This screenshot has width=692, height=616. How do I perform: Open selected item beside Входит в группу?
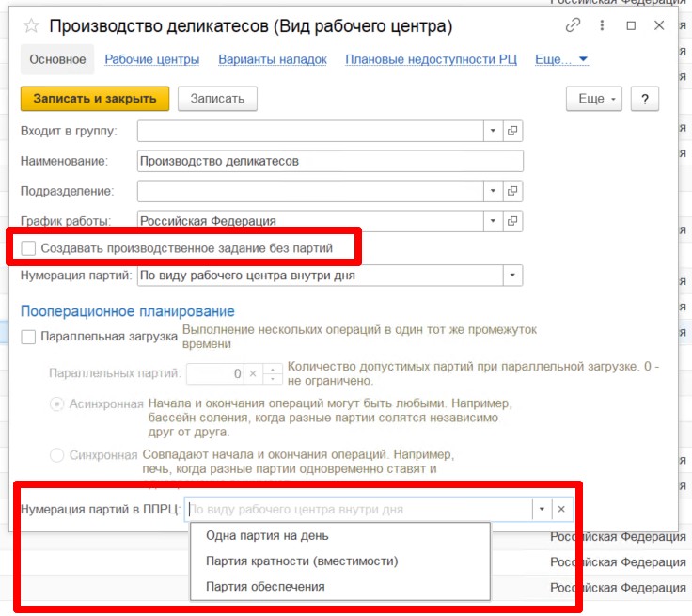click(513, 130)
